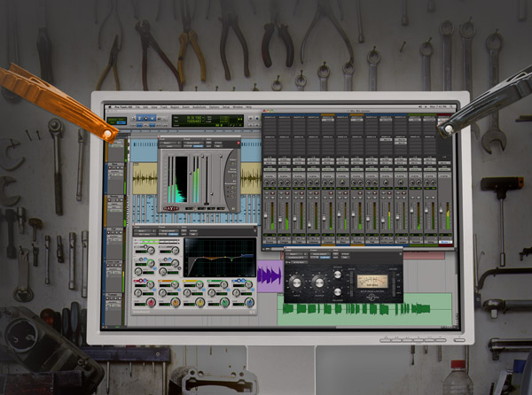Select the highlighted master track name in mixer
The height and width of the screenshot is (395, 532).
(x=445, y=242)
